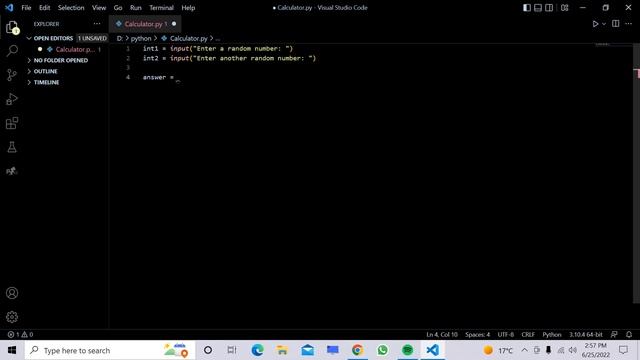
Task: Open the volume icon in system tray
Action: pos(573,350)
